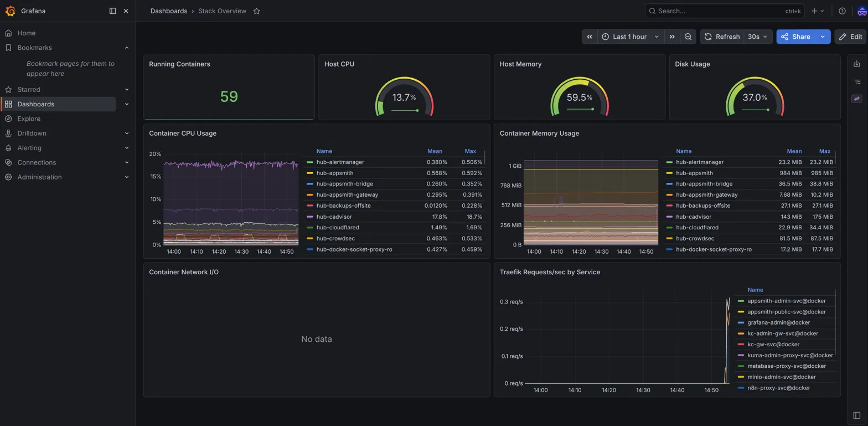Image resolution: width=868 pixels, height=426 pixels.
Task: Expand the Dashboards section chevron
Action: tap(127, 104)
